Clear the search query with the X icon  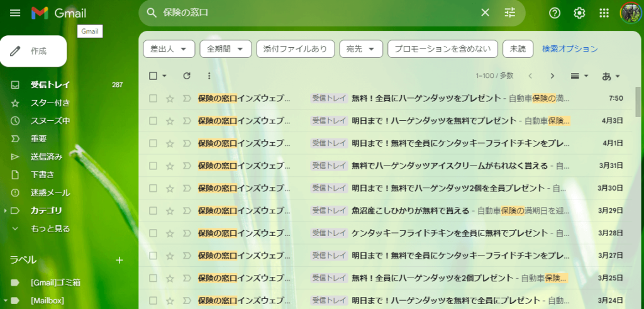tap(485, 13)
